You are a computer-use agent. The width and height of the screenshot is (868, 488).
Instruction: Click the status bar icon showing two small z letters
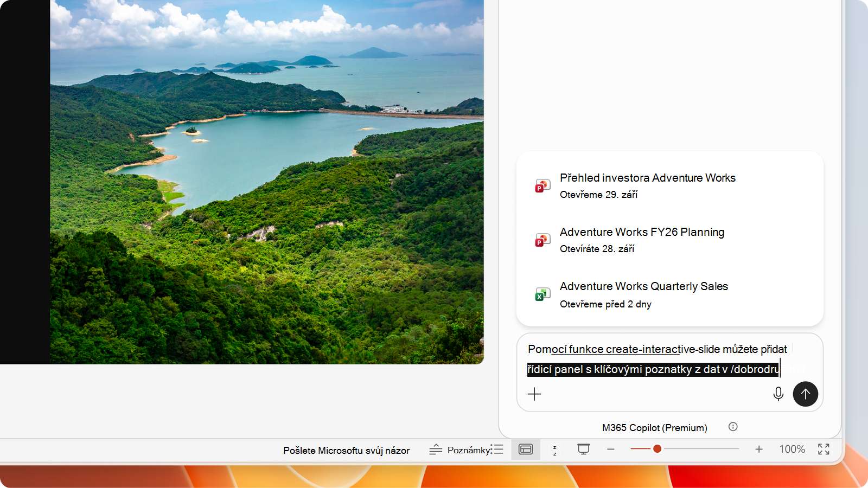(554, 450)
